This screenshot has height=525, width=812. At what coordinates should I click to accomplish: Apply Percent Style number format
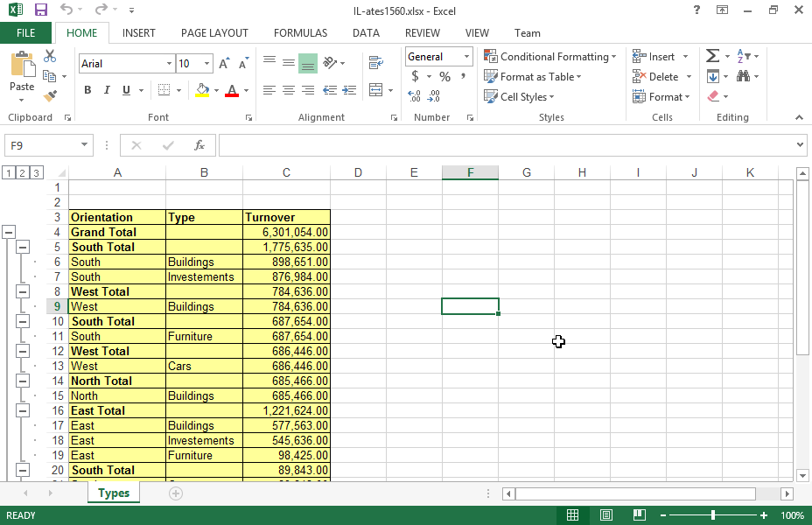[x=444, y=77]
